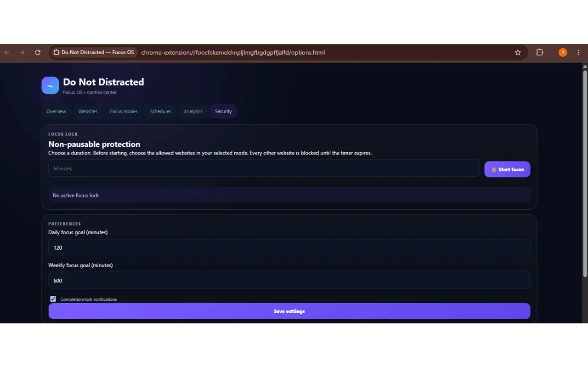Viewport: 588px width, 368px height.
Task: Select the Focus modes tab
Action: [124, 111]
